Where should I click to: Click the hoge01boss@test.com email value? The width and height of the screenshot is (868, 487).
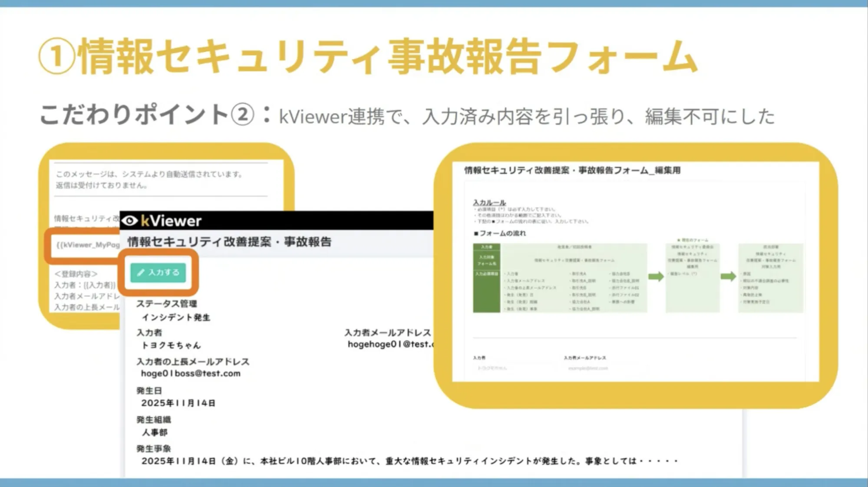(190, 374)
